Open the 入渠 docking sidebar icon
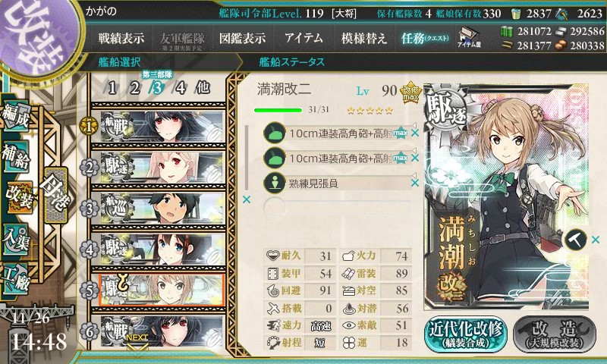Image resolution: width=607 pixels, height=364 pixels. (15, 240)
